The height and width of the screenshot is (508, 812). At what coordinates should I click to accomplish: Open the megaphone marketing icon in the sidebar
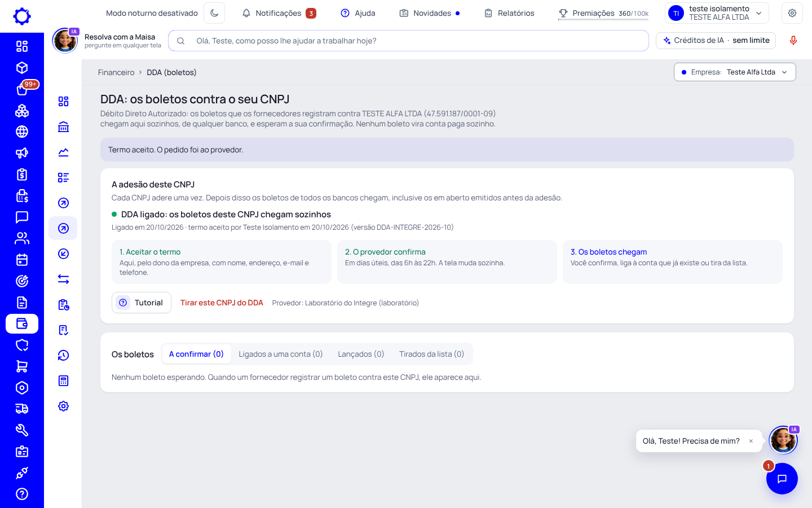pyautogui.click(x=22, y=153)
